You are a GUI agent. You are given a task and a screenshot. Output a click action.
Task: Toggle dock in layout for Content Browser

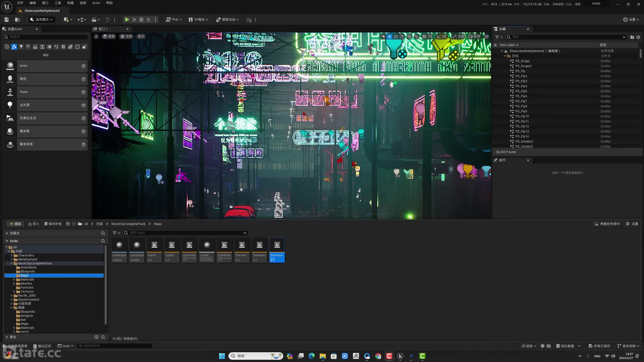click(x=607, y=224)
